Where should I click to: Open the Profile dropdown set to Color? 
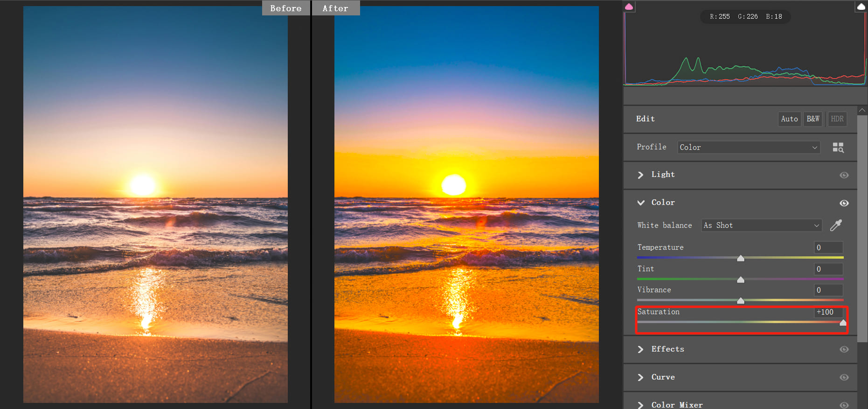pyautogui.click(x=748, y=148)
